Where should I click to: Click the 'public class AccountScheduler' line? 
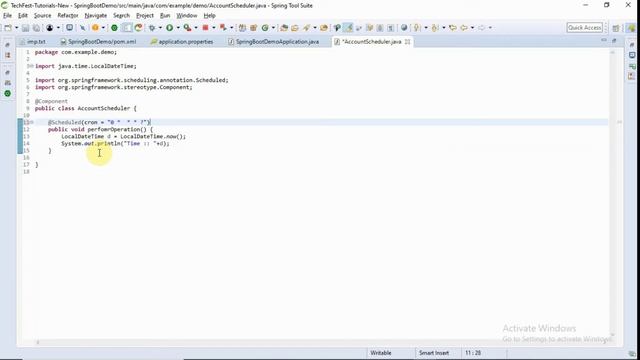click(x=86, y=108)
